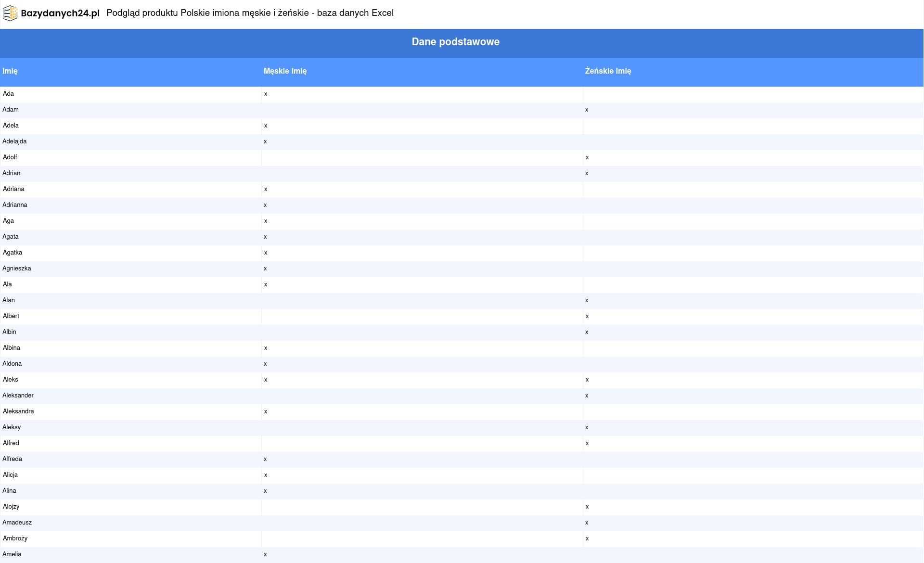Click the 'Dane podstawowe' section header

coord(455,42)
